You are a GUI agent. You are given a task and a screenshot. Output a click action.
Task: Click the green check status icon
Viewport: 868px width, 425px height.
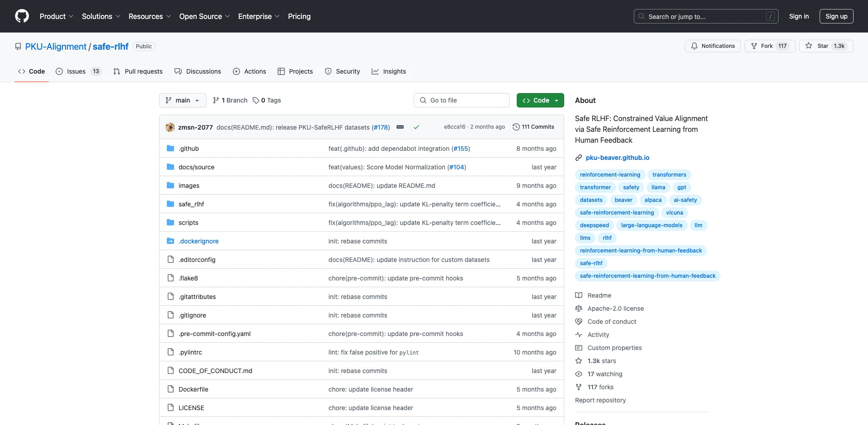coord(416,127)
